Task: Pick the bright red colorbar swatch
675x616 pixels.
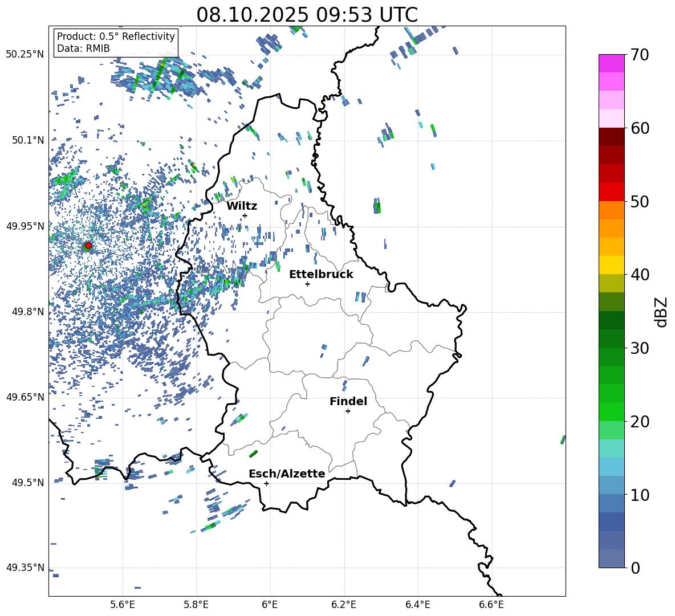Action: [x=611, y=191]
